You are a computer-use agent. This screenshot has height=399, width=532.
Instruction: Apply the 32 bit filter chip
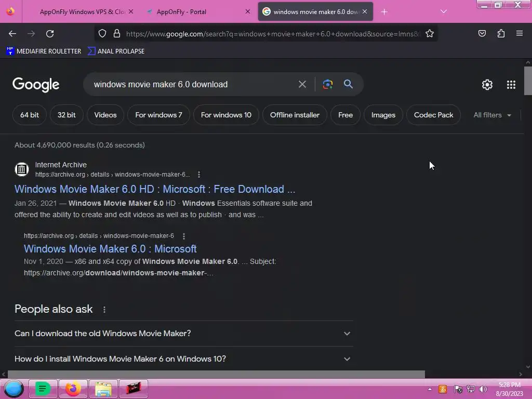(66, 115)
